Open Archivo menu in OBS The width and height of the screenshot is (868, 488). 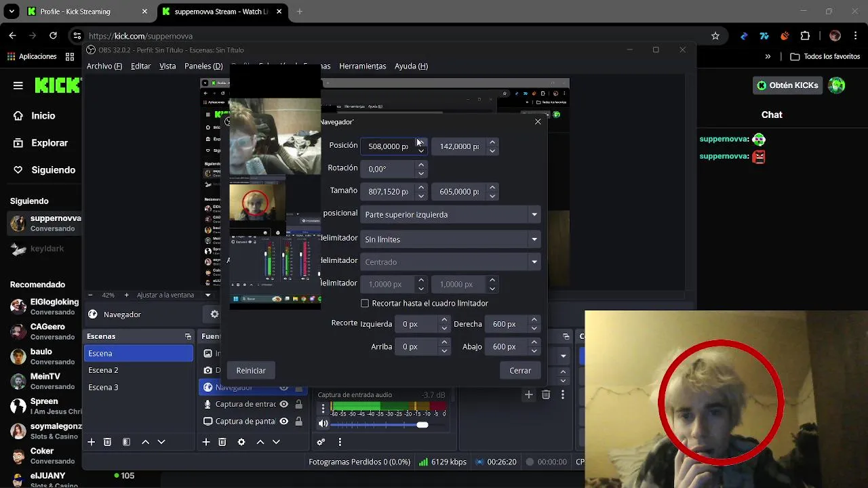[x=104, y=66]
